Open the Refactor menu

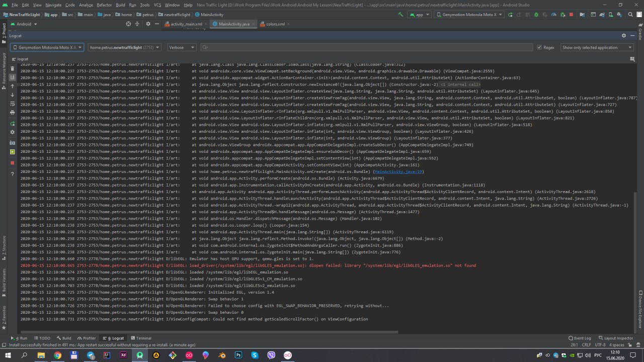pos(104,5)
